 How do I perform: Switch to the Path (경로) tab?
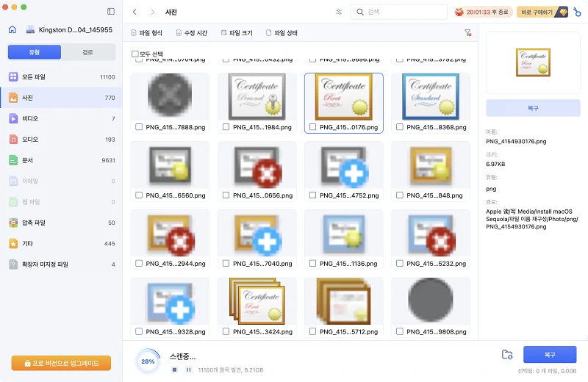87,52
